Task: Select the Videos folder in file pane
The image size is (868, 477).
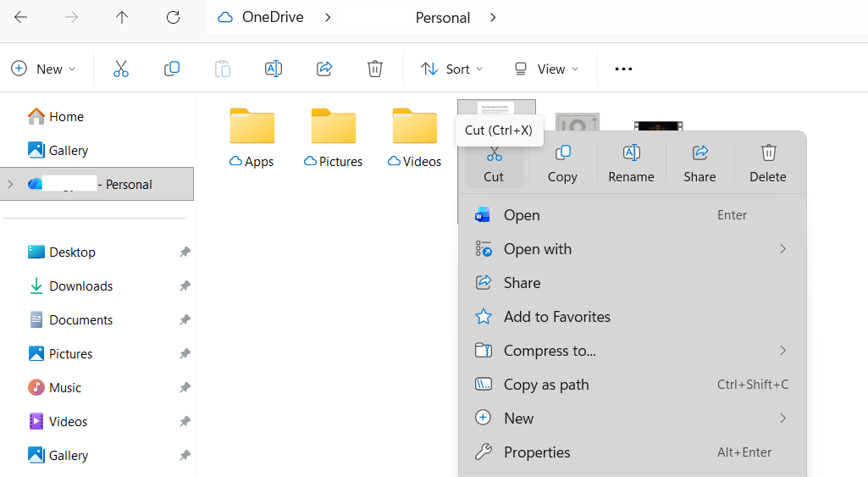Action: point(415,138)
